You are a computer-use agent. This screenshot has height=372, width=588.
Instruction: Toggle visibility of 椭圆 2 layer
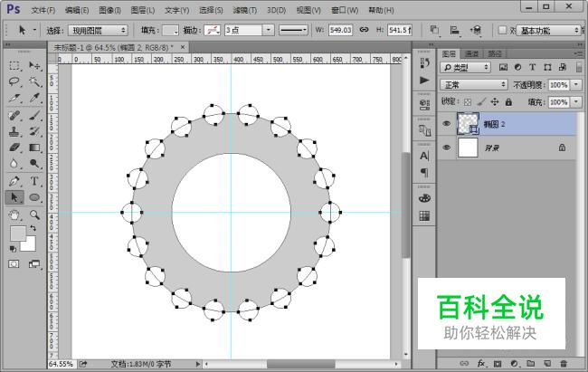(x=446, y=123)
